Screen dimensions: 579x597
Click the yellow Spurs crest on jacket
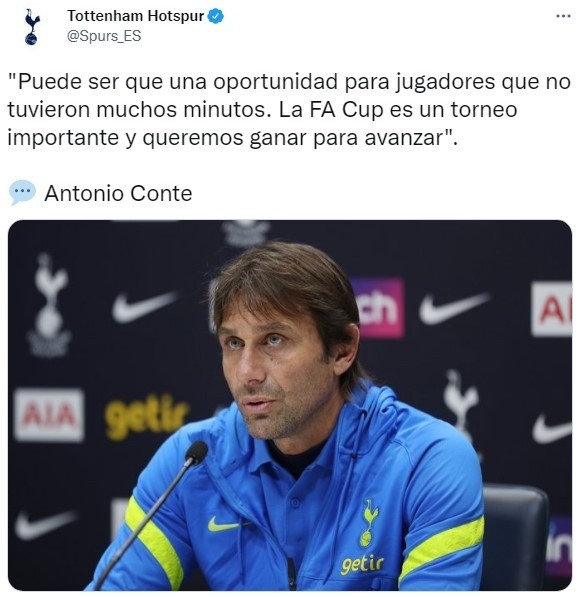point(368,523)
